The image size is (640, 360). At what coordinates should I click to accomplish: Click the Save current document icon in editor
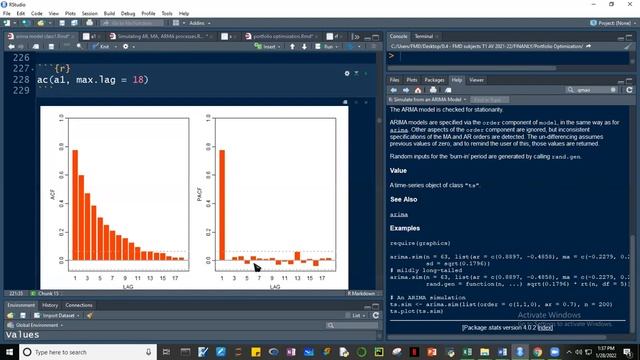click(x=51, y=47)
